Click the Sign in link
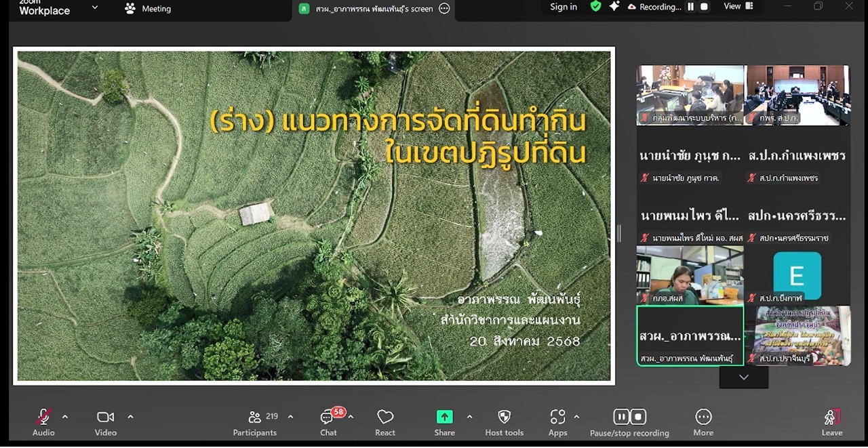This screenshot has height=448, width=868. click(563, 7)
